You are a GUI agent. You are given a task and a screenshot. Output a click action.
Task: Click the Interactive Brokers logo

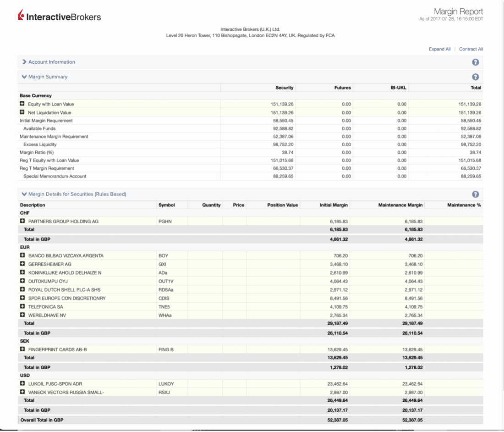tap(60, 16)
